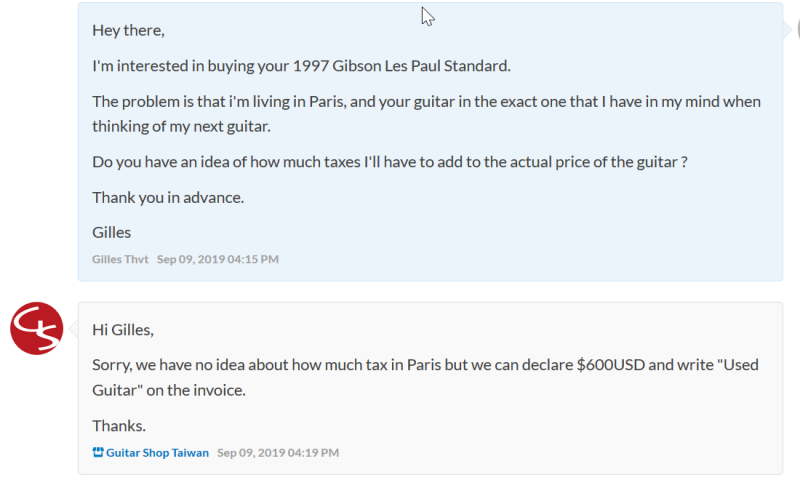Viewport: 800px width, 480px height.
Task: Open the Guitar Shop Taiwan profile link
Action: click(157, 453)
